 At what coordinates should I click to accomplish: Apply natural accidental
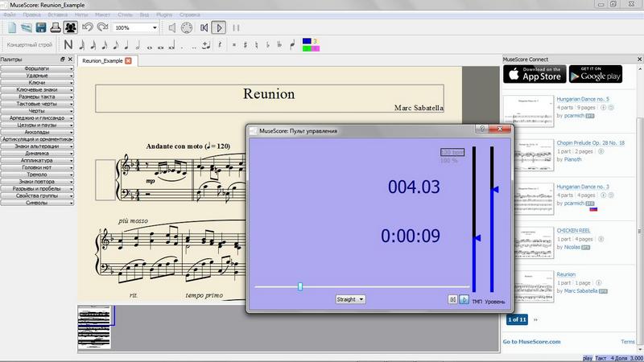pos(256,45)
